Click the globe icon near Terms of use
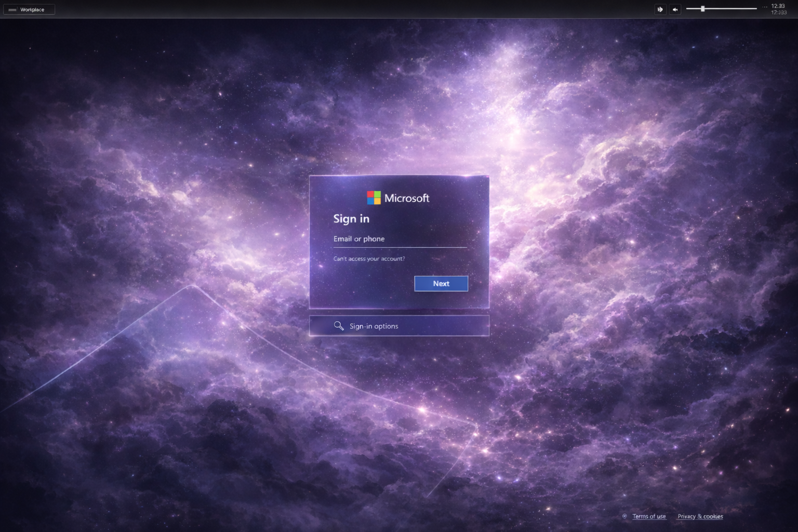 click(624, 516)
